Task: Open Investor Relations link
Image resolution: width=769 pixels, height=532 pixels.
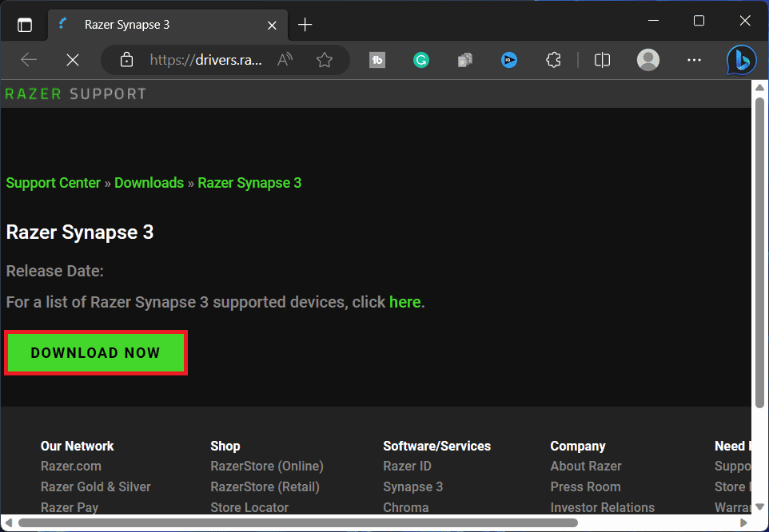Action: [602, 507]
